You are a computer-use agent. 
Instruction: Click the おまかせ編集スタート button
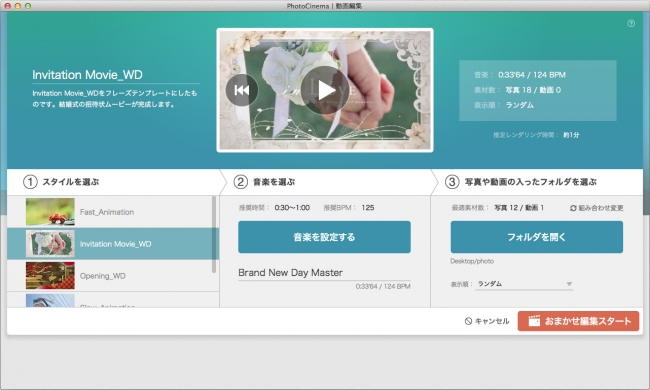(x=578, y=321)
